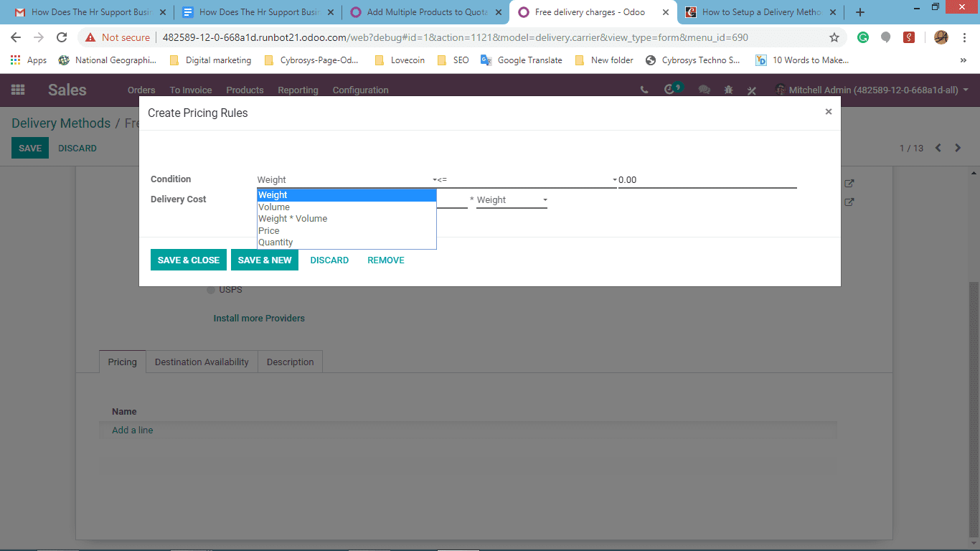The height and width of the screenshot is (551, 980).
Task: Reload the browser page
Action: point(62,37)
